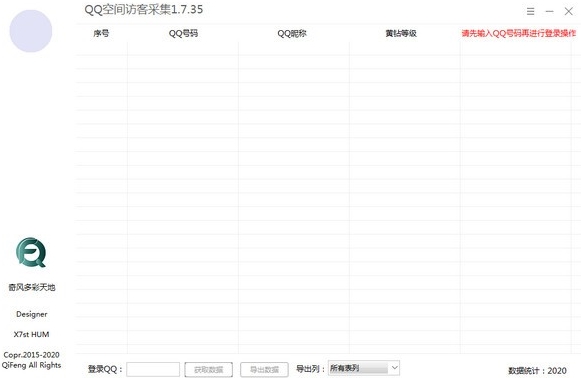The height and width of the screenshot is (378, 581).
Task: Select the QQ昵称 column header
Action: pos(292,33)
